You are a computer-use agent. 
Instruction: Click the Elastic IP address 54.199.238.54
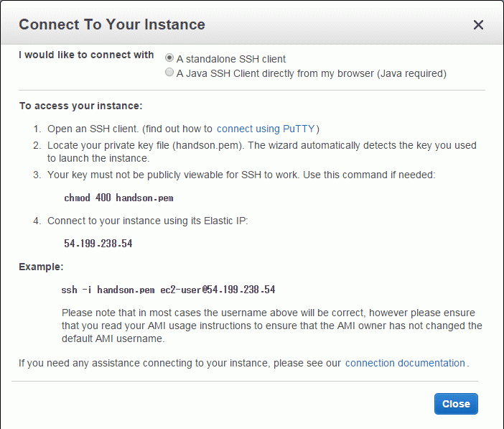tap(98, 244)
